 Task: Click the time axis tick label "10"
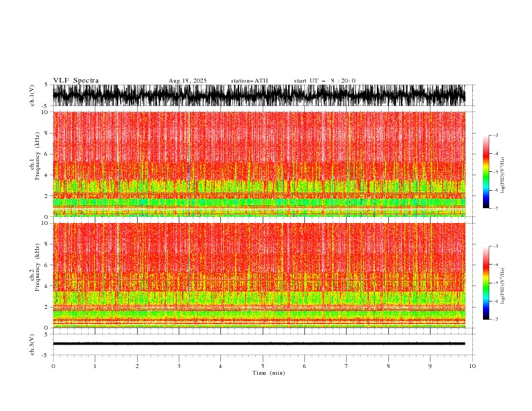pos(472,366)
